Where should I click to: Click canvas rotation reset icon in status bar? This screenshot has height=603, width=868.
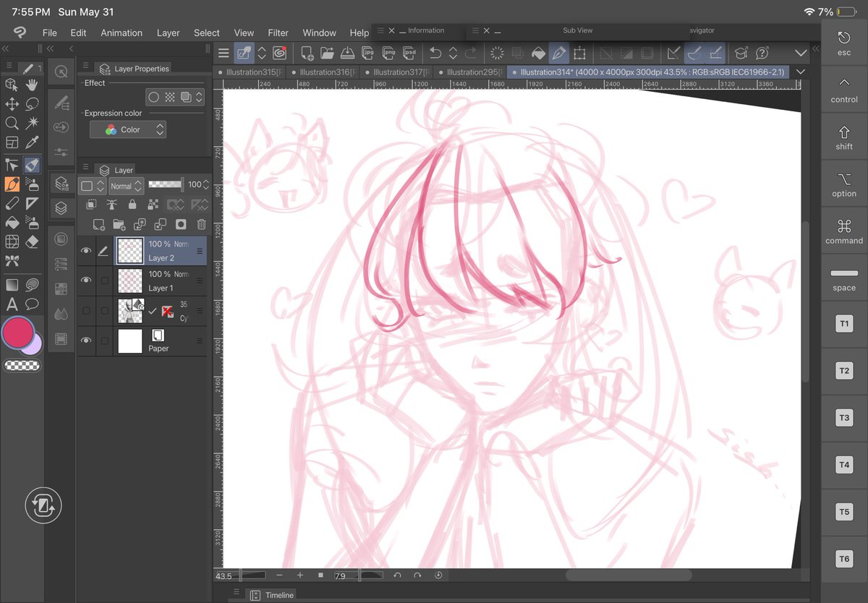pos(438,576)
